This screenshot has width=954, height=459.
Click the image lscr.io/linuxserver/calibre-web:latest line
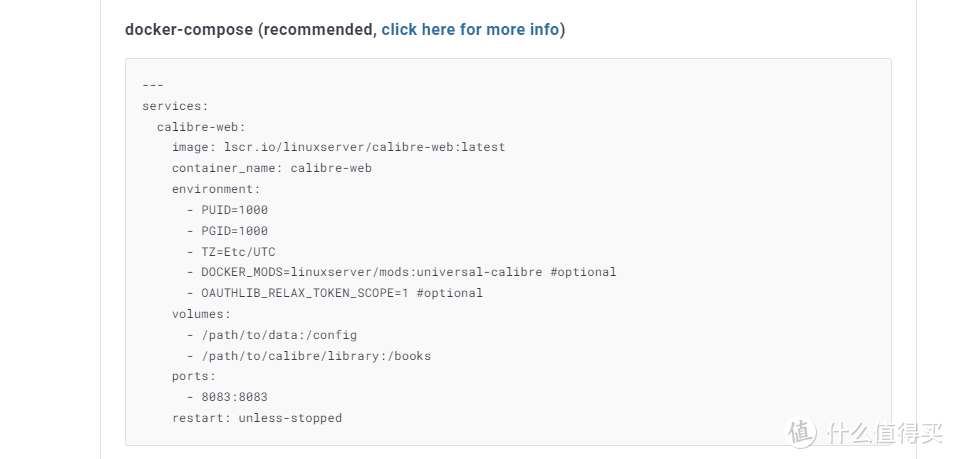[x=338, y=147]
